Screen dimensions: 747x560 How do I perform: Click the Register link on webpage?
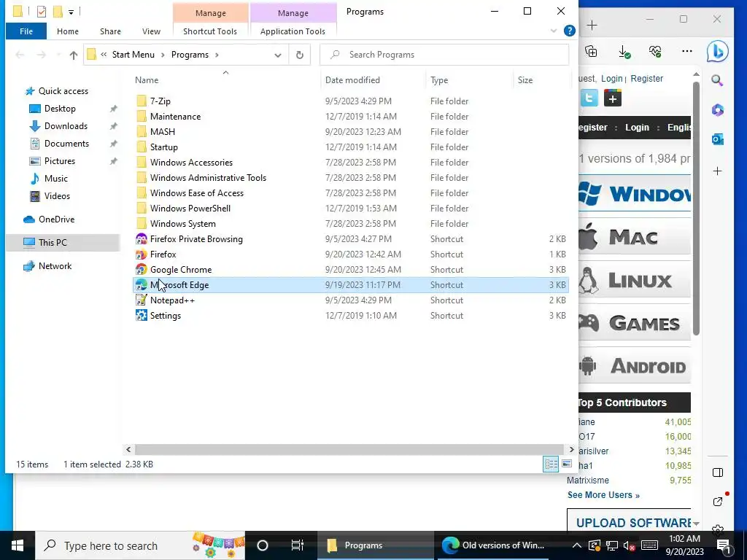[646, 79]
